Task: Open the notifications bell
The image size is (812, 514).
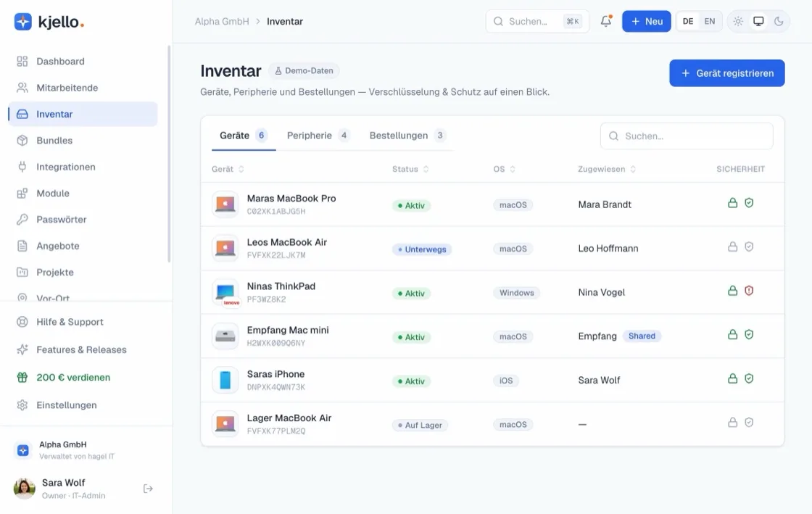Action: click(606, 21)
